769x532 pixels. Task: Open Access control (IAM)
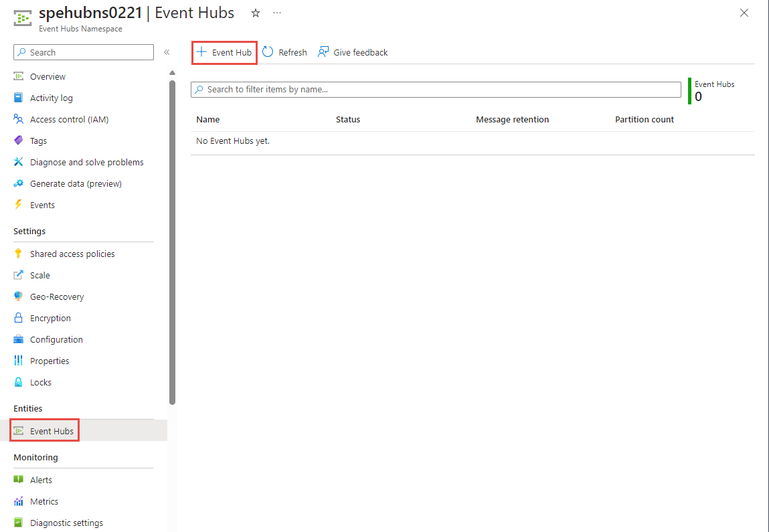pyautogui.click(x=69, y=120)
